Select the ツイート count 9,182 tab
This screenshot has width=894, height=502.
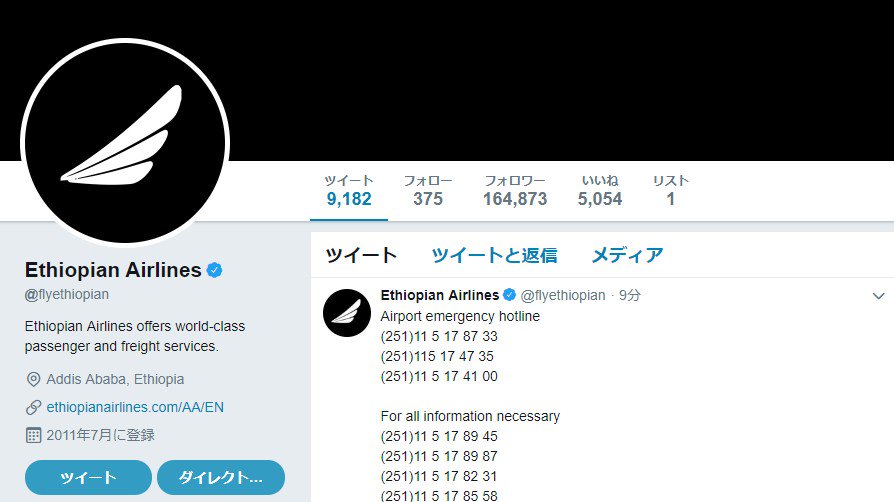pyautogui.click(x=349, y=191)
